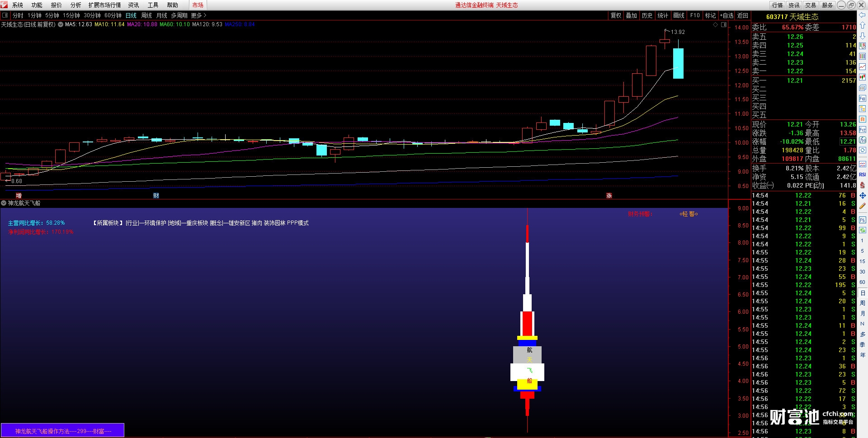
Task: Select the 5 minute period in right sidebar
Action: click(863, 251)
